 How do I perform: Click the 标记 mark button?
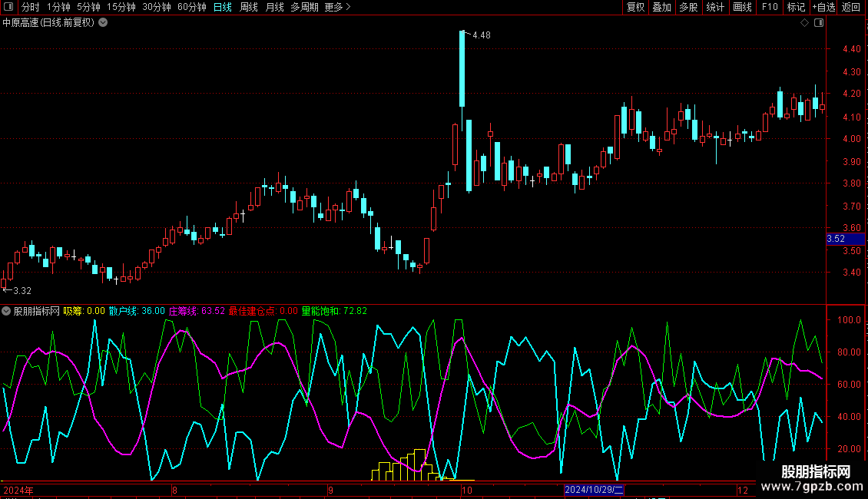(796, 7)
